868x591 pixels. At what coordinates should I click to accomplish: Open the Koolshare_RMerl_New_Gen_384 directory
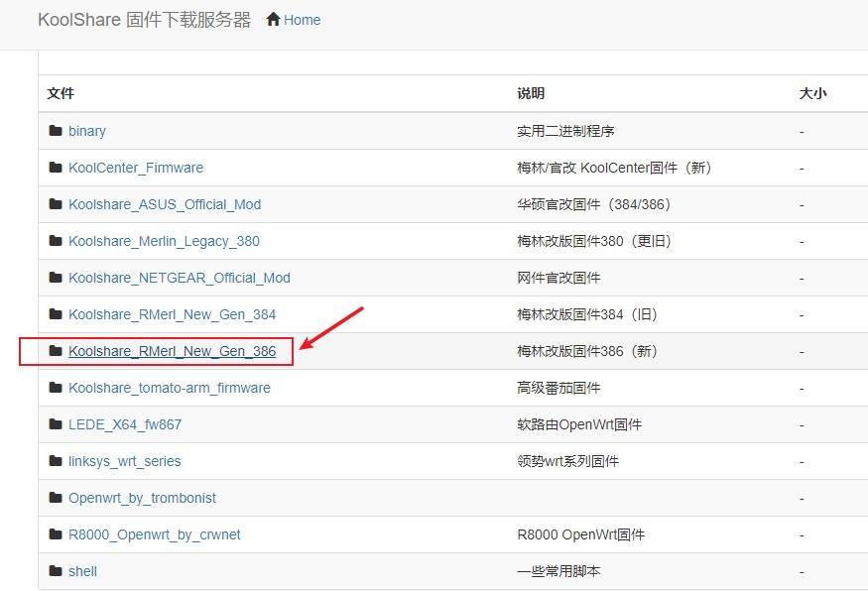(175, 313)
